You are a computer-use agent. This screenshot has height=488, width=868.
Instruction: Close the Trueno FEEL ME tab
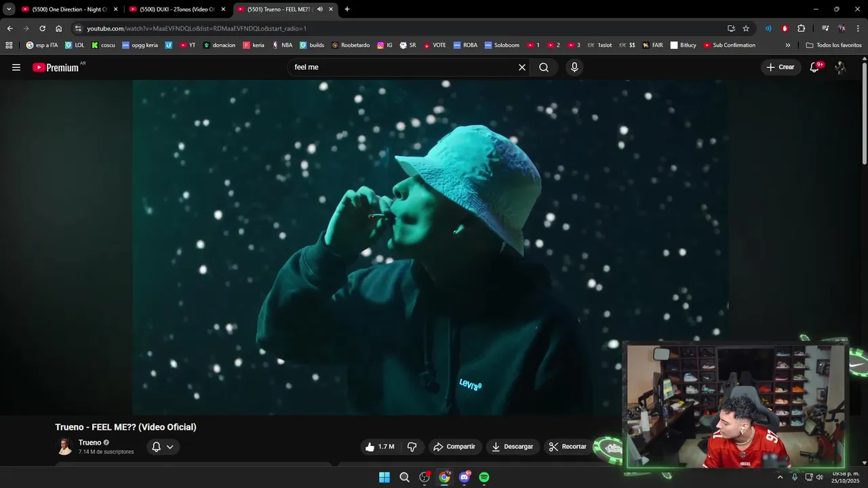[x=331, y=9]
